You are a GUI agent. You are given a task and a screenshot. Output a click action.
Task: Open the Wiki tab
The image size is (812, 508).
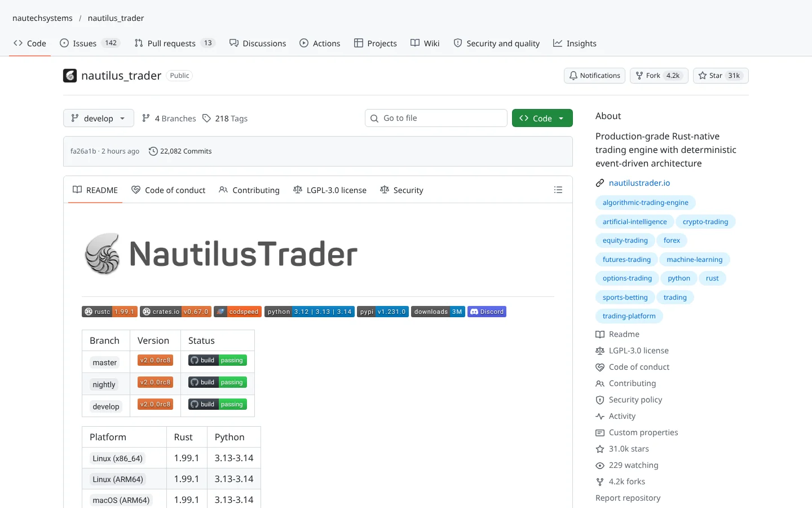(x=425, y=43)
